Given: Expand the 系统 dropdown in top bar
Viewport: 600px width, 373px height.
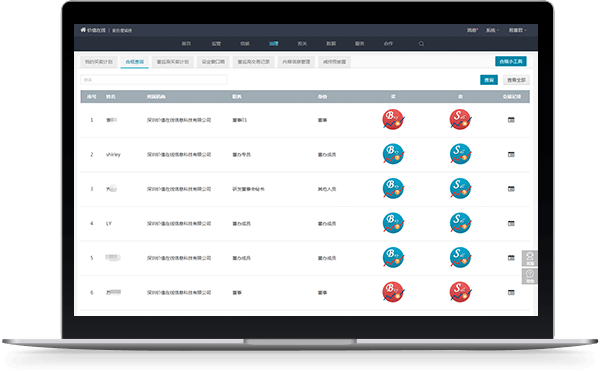Looking at the screenshot, I should 492,30.
